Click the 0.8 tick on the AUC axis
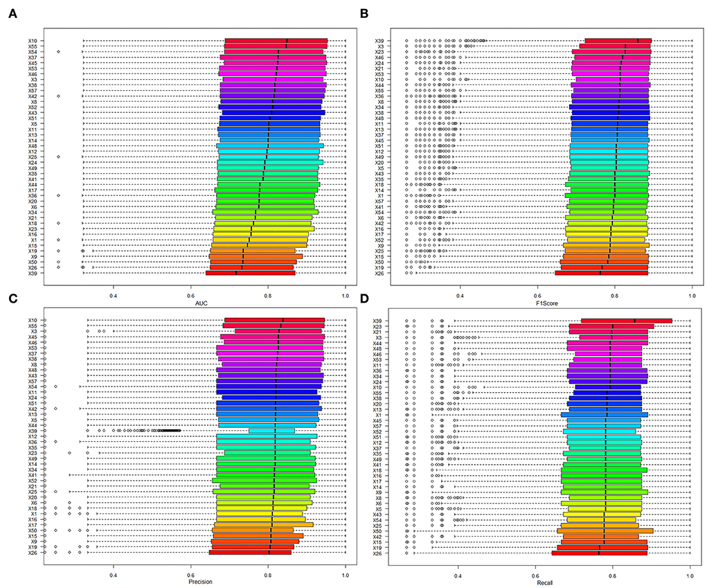This screenshot has height=588, width=707. [268, 296]
